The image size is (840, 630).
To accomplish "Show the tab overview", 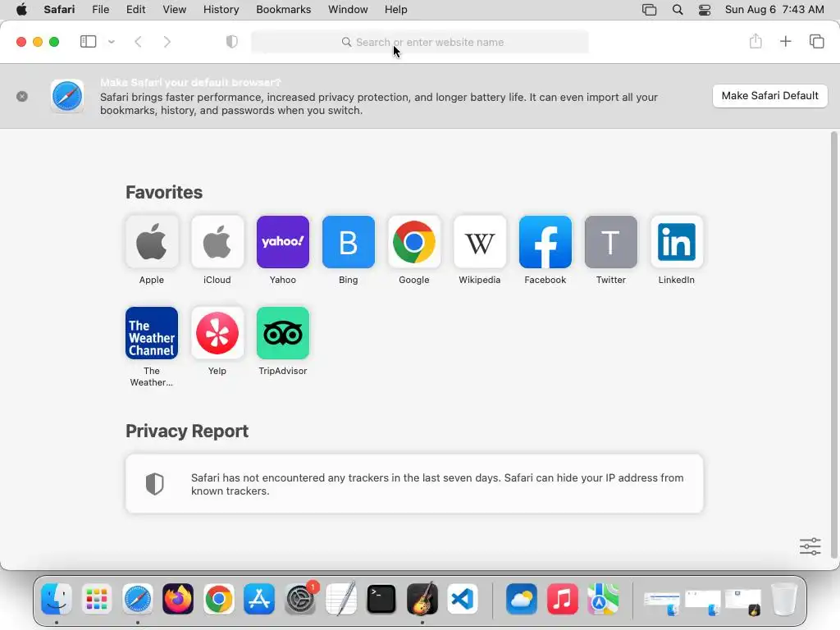I will 816,41.
